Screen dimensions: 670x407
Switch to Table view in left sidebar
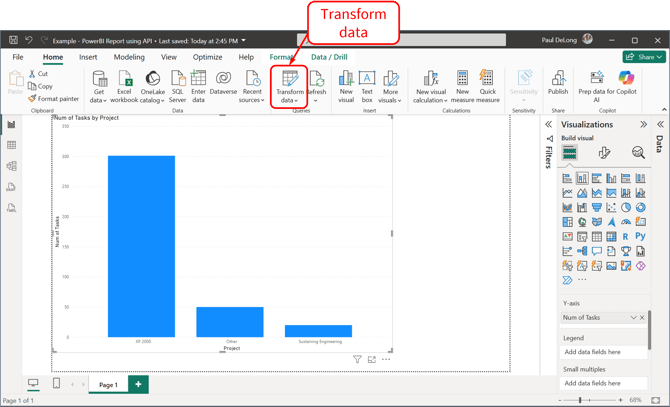click(12, 145)
